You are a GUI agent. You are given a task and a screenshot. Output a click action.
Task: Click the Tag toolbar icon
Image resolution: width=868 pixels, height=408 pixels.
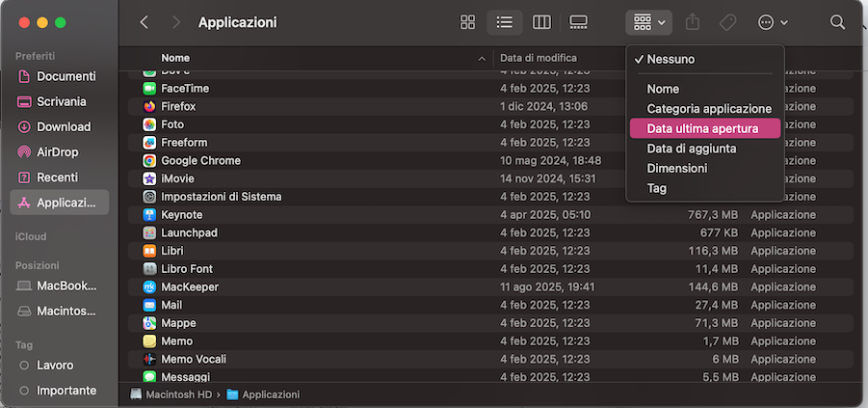coord(727,22)
